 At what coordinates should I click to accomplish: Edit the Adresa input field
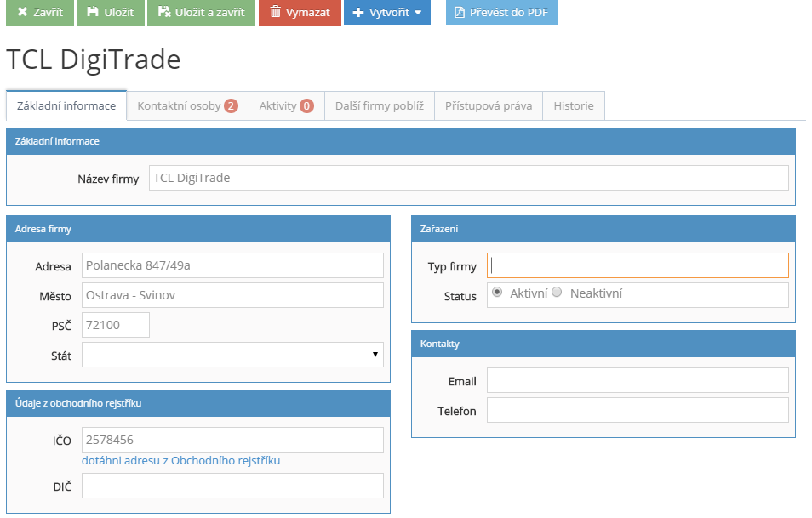point(232,265)
